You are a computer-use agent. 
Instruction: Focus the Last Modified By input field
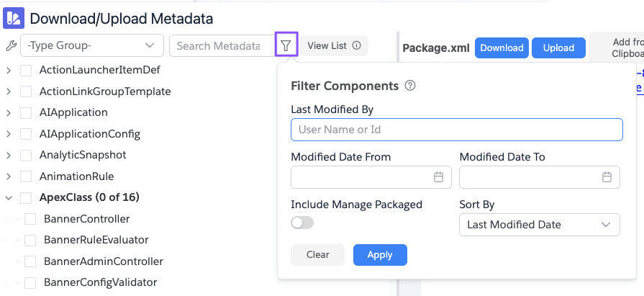[x=456, y=130]
